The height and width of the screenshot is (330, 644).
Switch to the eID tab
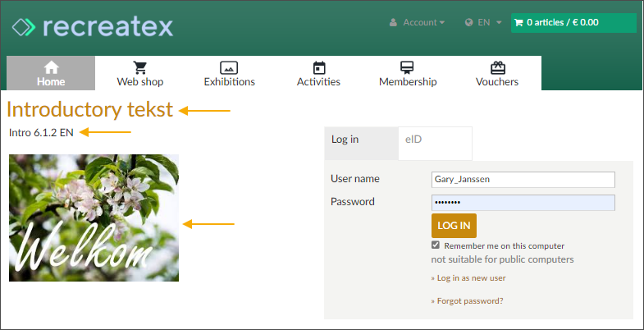(435, 140)
